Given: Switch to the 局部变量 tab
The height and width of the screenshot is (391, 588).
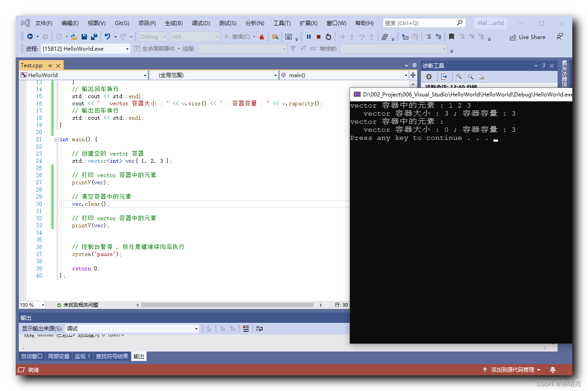Looking at the screenshot, I should coord(59,356).
